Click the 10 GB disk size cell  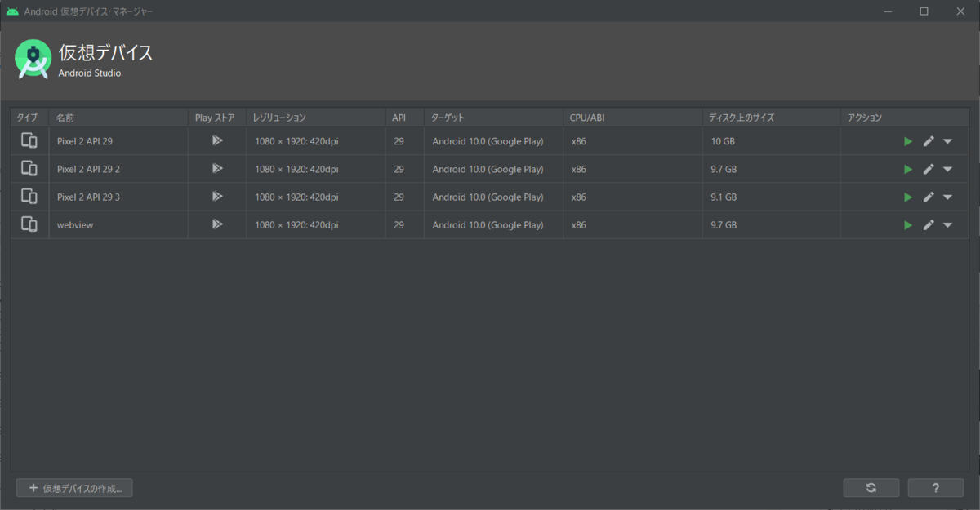(x=772, y=141)
